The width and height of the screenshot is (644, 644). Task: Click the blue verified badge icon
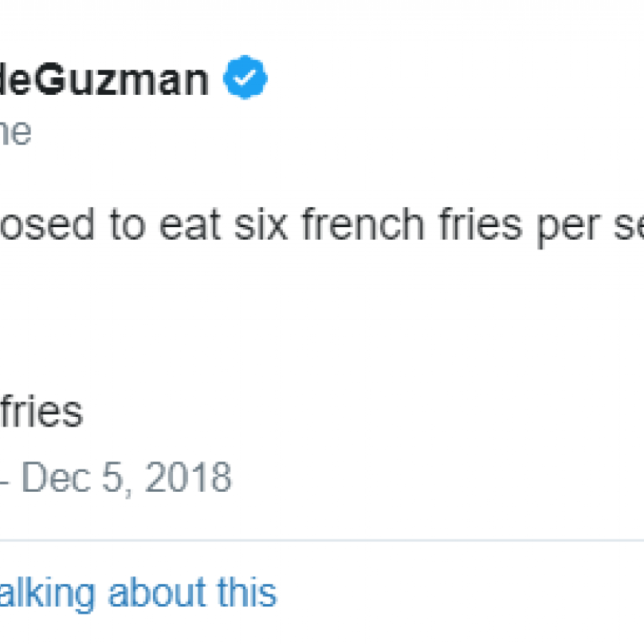245,77
